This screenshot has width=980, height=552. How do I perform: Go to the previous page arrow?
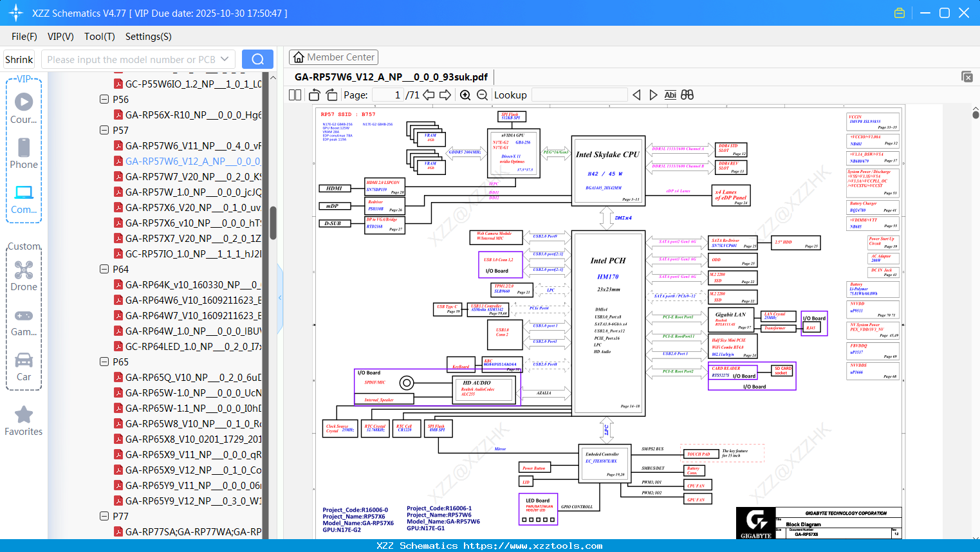click(429, 95)
